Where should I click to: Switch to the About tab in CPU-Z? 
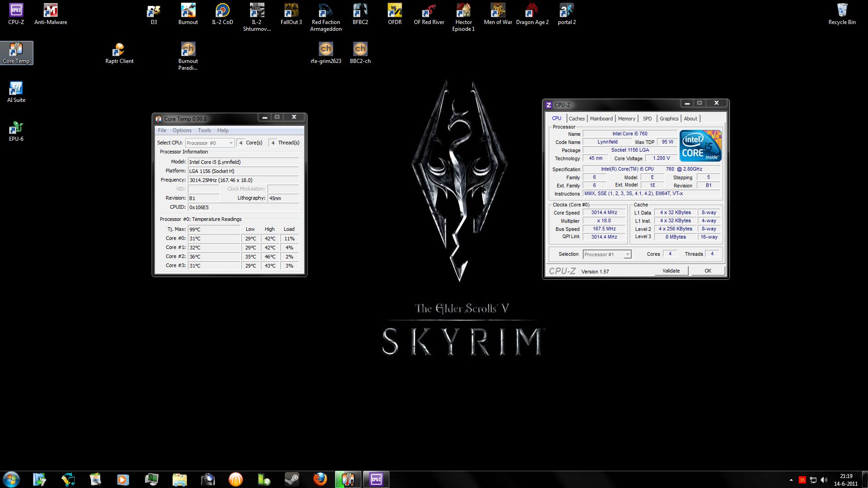[691, 119]
